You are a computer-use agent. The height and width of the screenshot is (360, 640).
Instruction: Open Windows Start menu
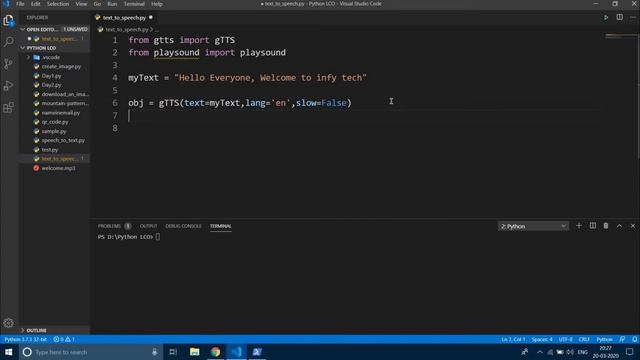point(9,352)
